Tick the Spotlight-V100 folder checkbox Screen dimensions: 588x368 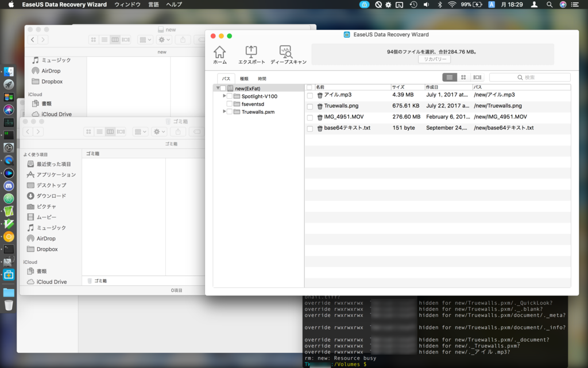(229, 96)
